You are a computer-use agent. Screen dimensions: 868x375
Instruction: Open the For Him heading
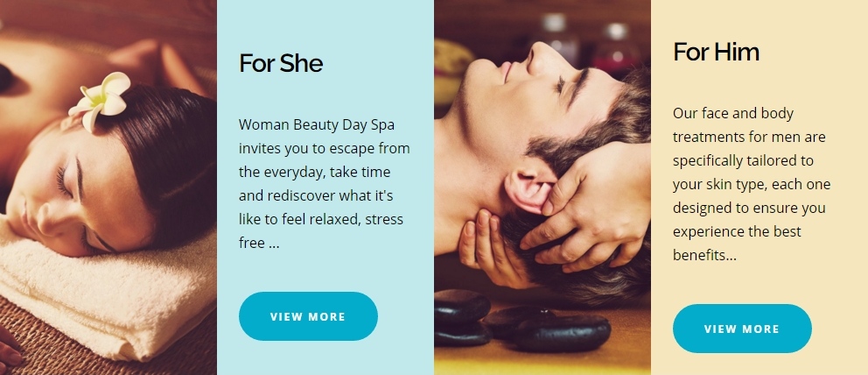pos(716,52)
